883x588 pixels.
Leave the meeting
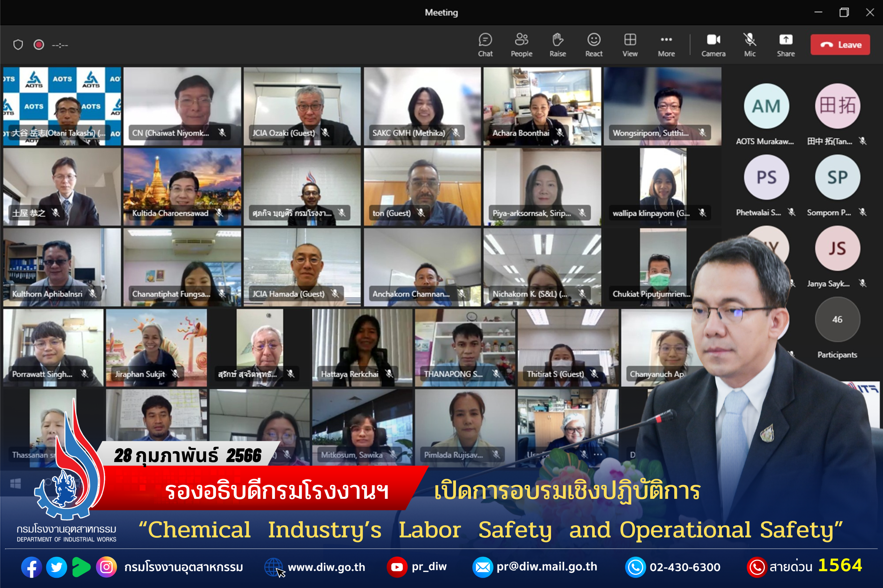point(840,44)
